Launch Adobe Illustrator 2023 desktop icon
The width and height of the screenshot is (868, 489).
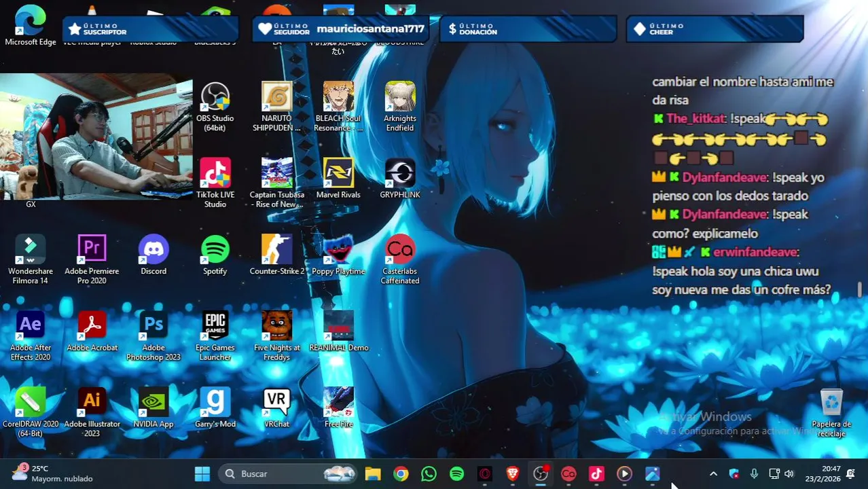tap(92, 413)
